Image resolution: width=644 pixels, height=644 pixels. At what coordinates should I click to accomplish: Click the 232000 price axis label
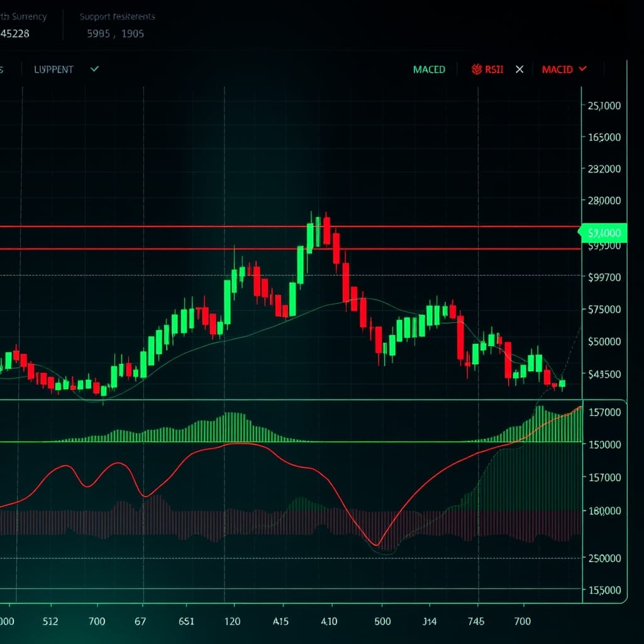(604, 169)
